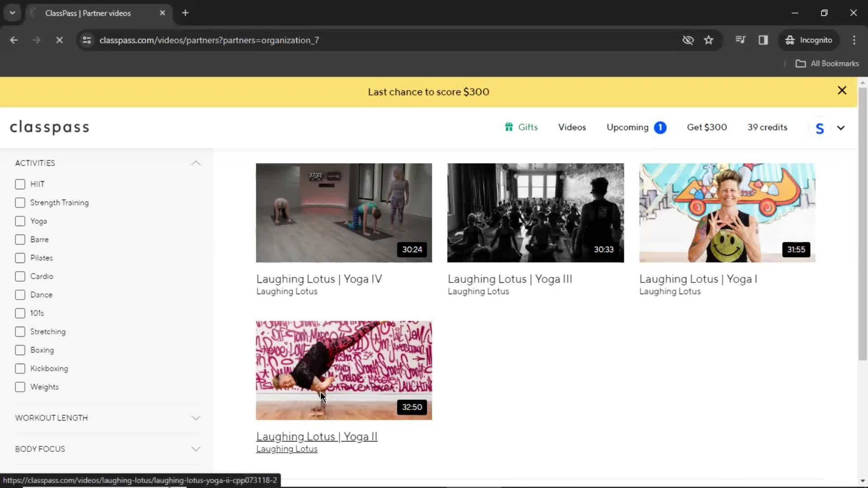Check the Boxing activity filter
868x488 pixels.
click(x=20, y=350)
